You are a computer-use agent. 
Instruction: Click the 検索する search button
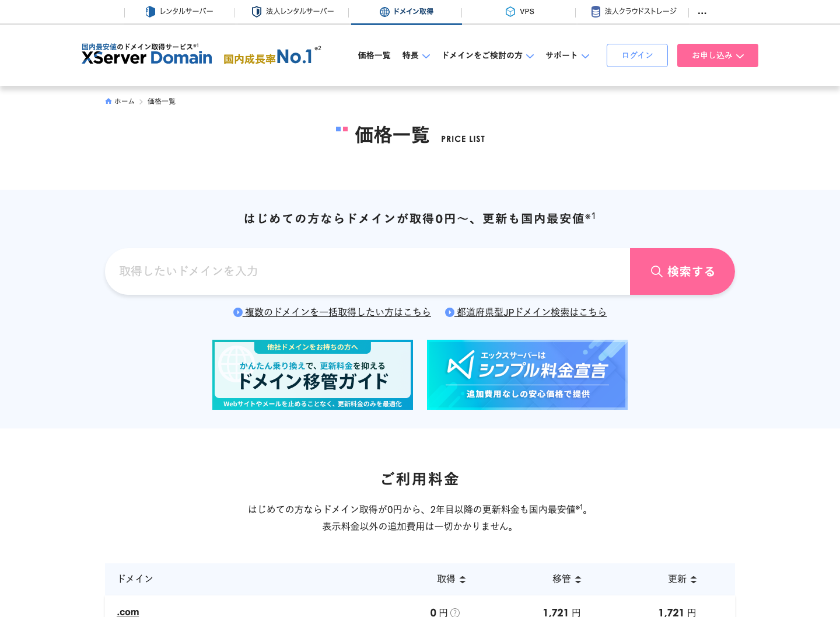coord(682,271)
